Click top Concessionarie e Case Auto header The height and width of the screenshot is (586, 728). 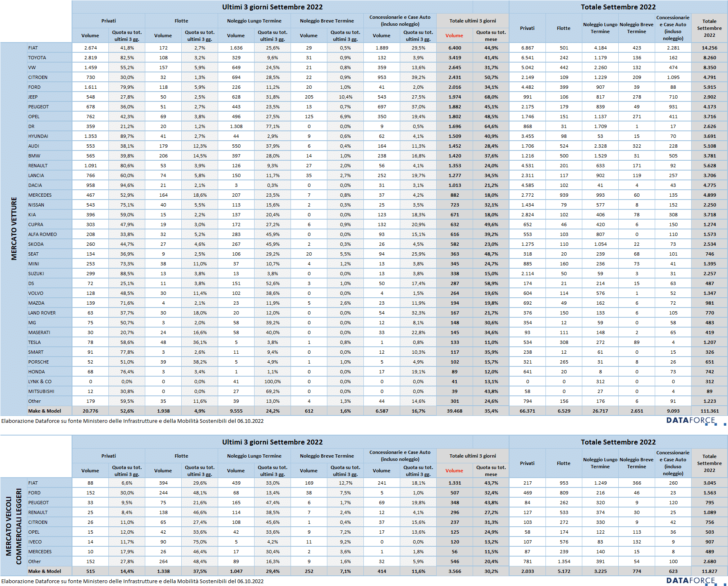[400, 21]
